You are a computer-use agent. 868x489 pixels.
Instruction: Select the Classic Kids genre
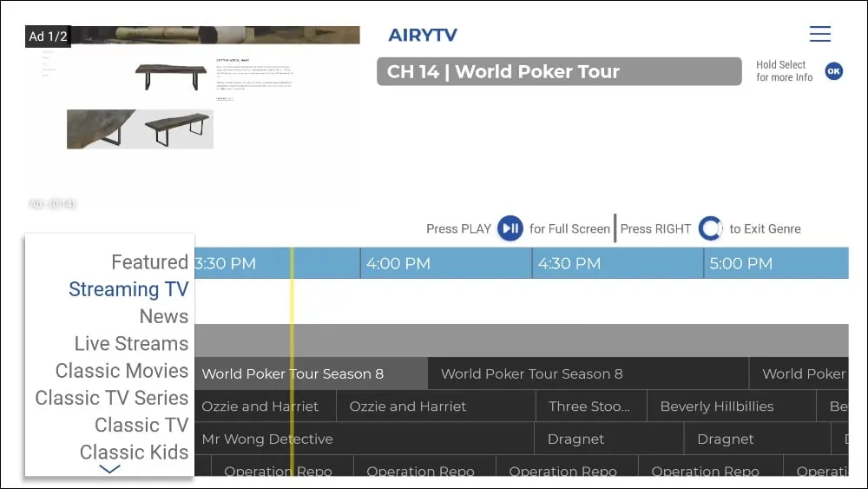(134, 452)
